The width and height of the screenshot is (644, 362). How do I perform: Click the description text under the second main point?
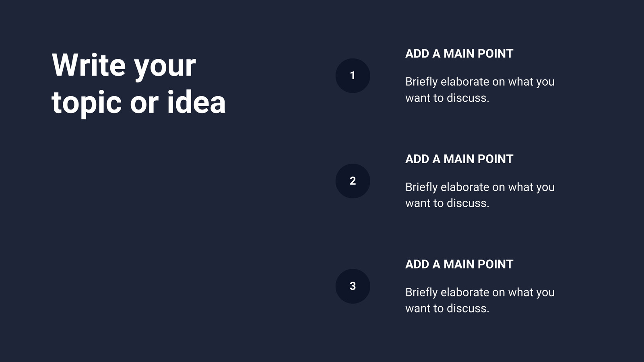[480, 195]
